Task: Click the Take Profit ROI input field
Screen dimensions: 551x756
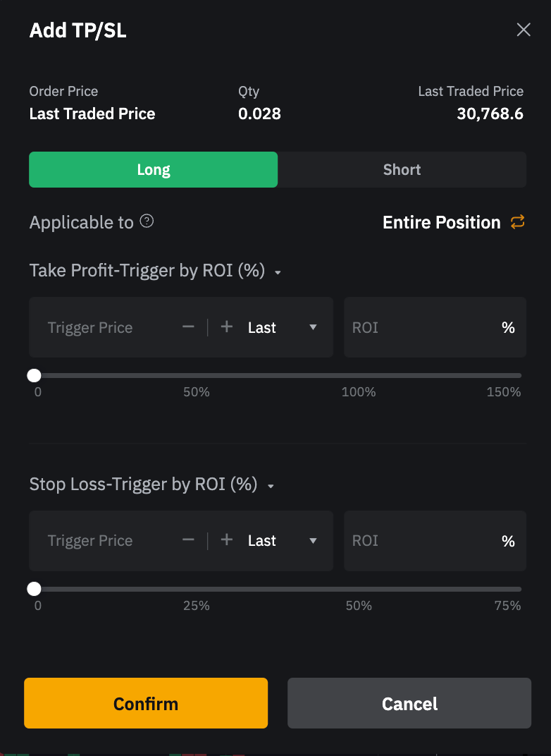Action: (423, 328)
